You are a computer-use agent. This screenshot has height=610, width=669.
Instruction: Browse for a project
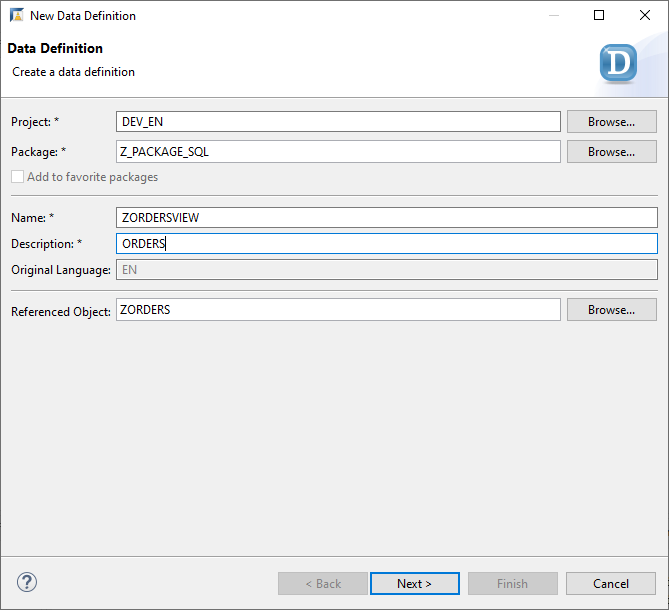click(611, 122)
